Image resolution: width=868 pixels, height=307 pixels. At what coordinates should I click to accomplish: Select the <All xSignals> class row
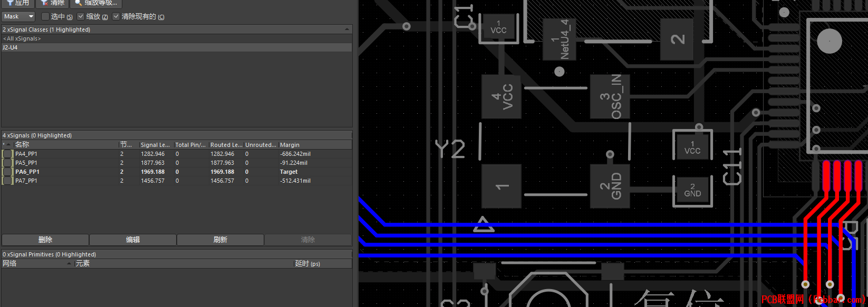pyautogui.click(x=177, y=38)
